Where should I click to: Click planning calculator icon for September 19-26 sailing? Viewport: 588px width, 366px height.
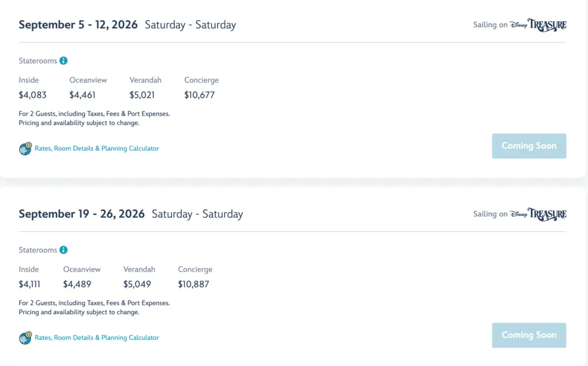[25, 338]
